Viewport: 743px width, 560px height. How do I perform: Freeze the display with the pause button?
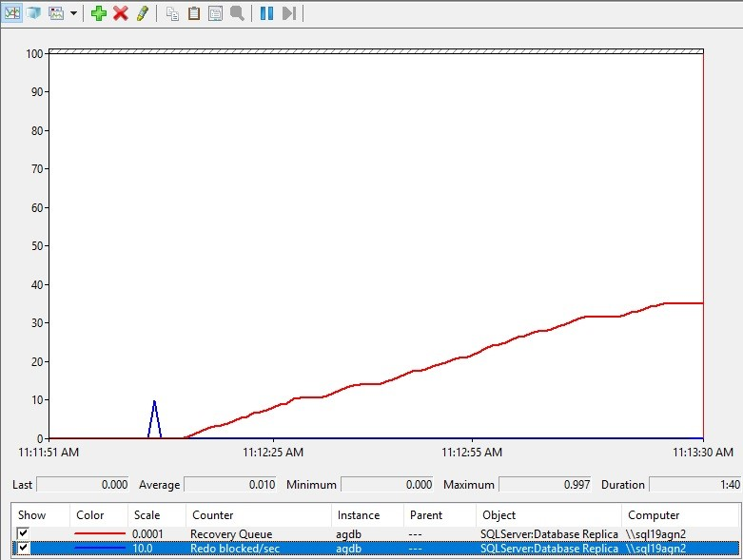[x=267, y=13]
